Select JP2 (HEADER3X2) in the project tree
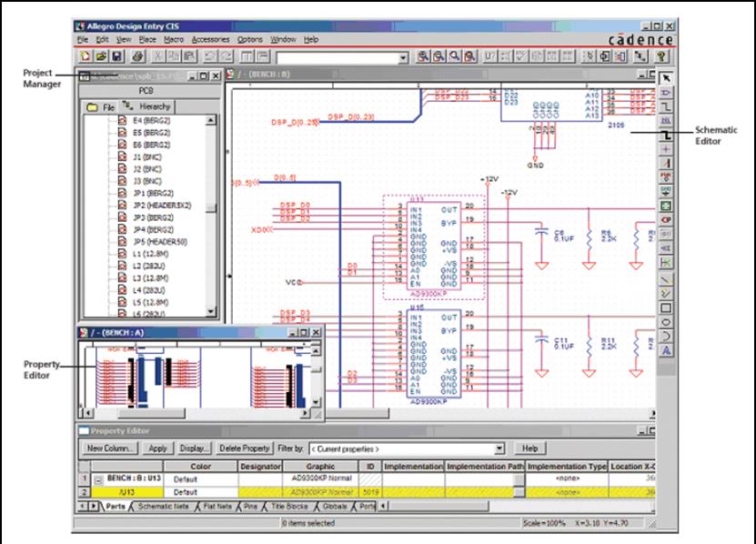This screenshot has width=756, height=544. (x=162, y=206)
